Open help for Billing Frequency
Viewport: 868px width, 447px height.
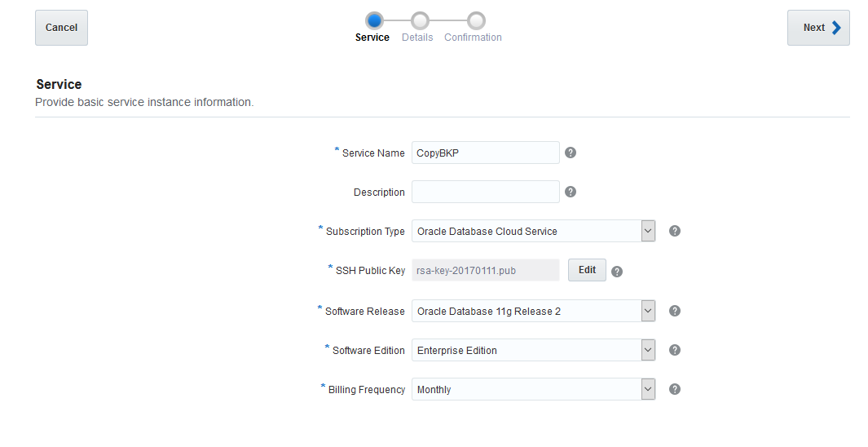coord(675,389)
